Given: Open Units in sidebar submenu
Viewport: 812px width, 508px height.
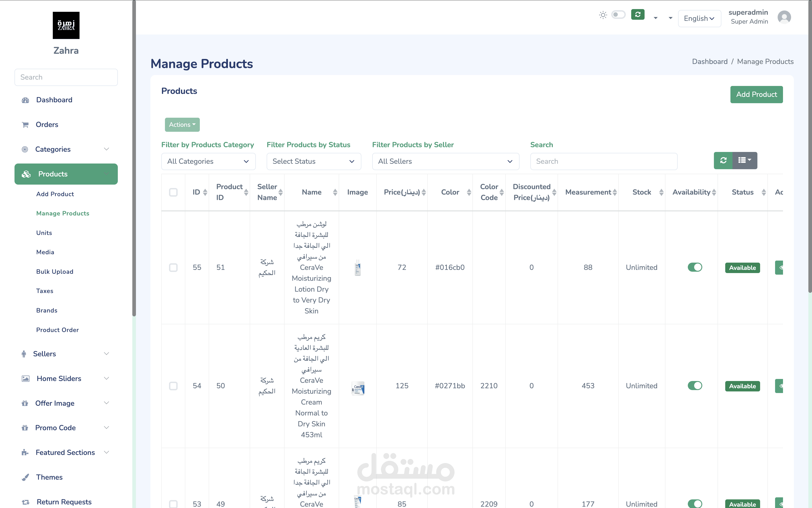Looking at the screenshot, I should pos(44,233).
